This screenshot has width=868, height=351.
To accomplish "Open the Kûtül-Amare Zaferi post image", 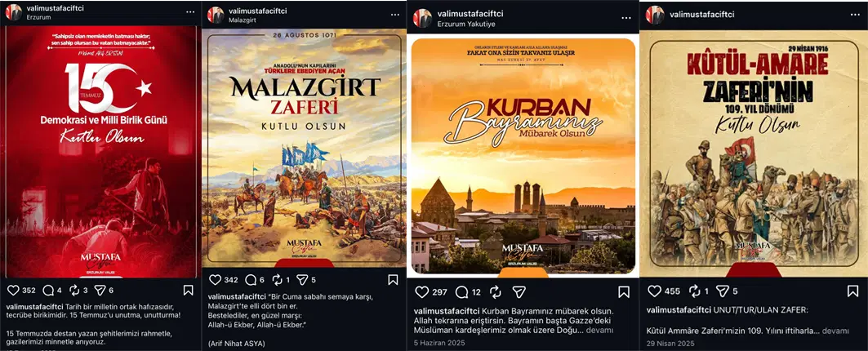I will coord(754,153).
